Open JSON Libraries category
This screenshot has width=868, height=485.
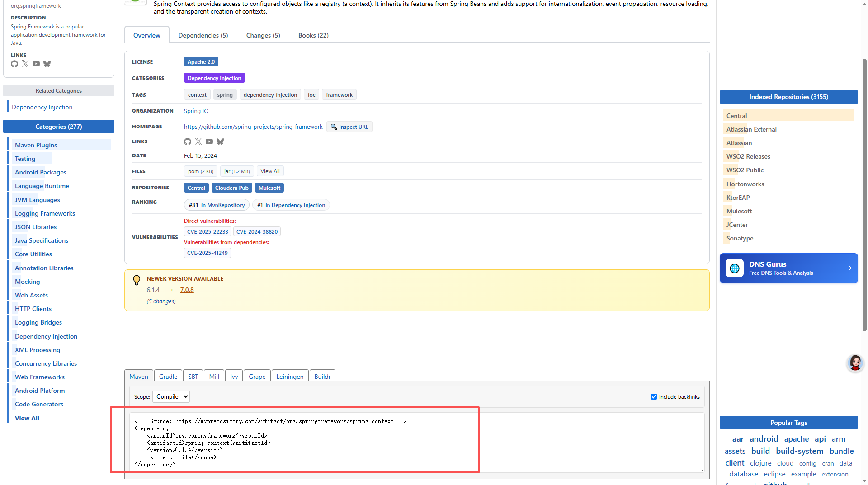click(x=36, y=226)
